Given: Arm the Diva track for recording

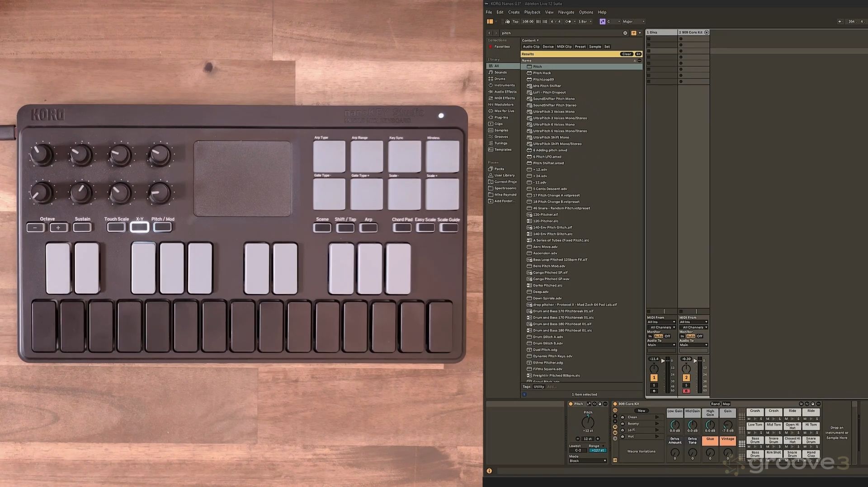Looking at the screenshot, I should [654, 391].
